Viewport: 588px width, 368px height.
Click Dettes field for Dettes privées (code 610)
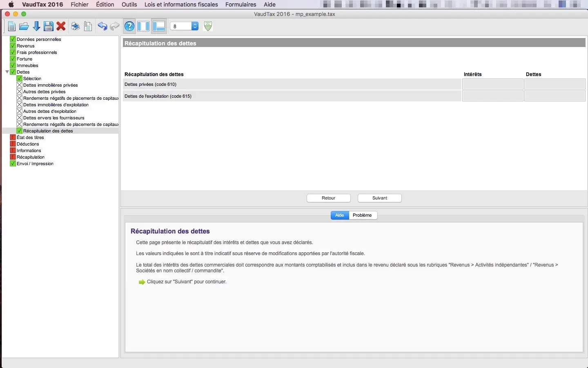555,84
